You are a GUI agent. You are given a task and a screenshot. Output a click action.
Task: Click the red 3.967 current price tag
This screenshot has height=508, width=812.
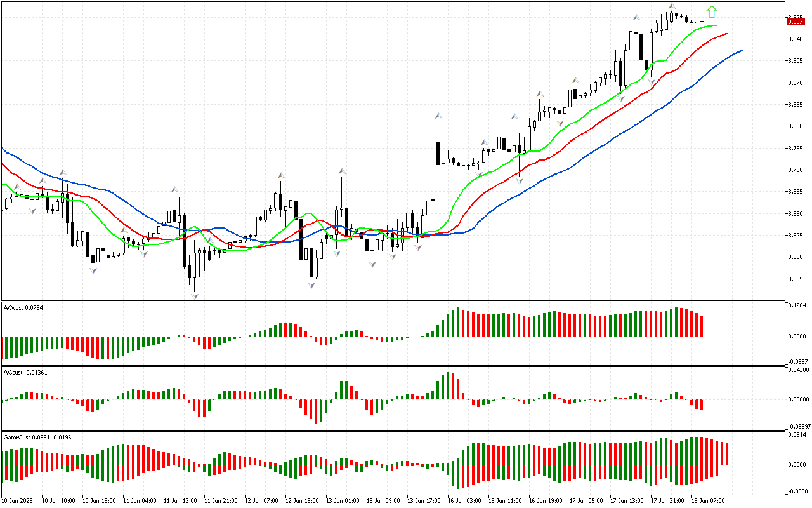click(x=795, y=22)
